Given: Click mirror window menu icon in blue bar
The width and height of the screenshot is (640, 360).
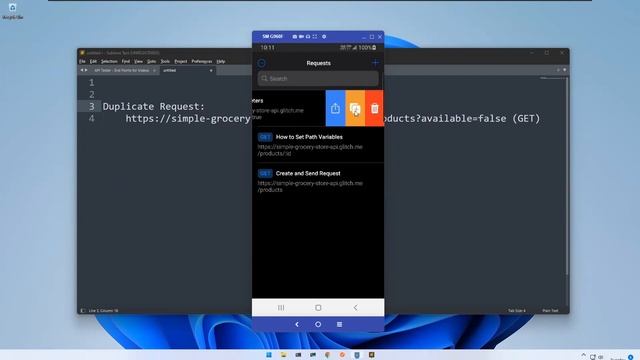Looking at the screenshot, I should pyautogui.click(x=339, y=324).
